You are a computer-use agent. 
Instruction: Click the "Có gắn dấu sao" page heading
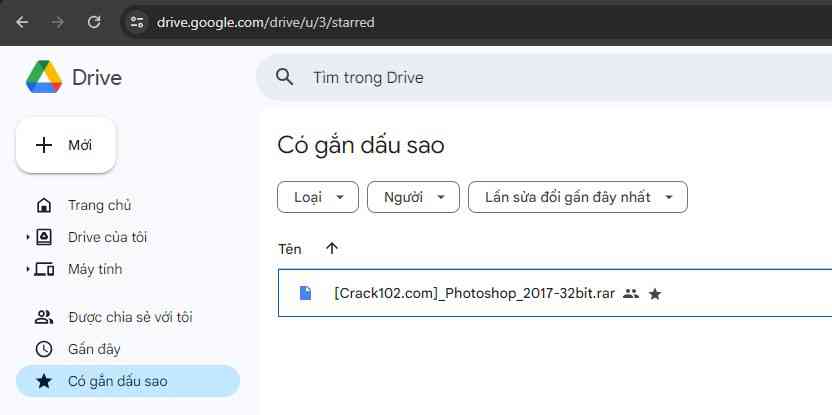[x=361, y=145]
